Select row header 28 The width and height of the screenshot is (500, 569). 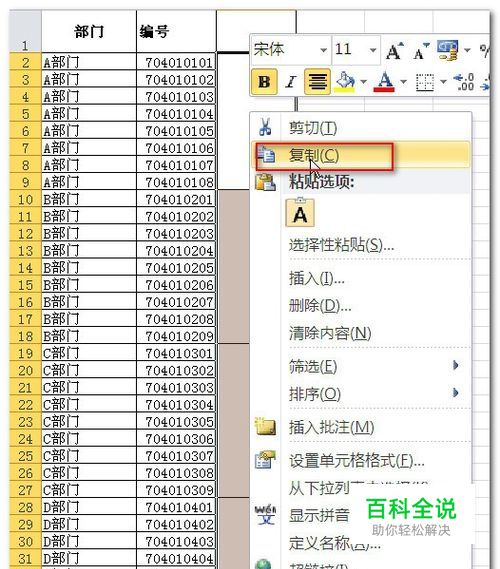tap(25, 507)
